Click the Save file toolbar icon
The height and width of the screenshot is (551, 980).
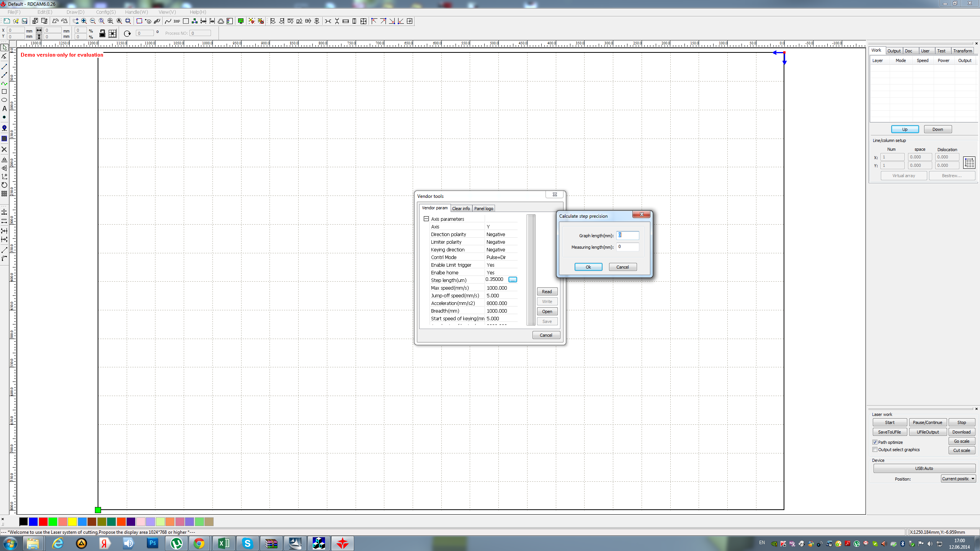pyautogui.click(x=24, y=21)
